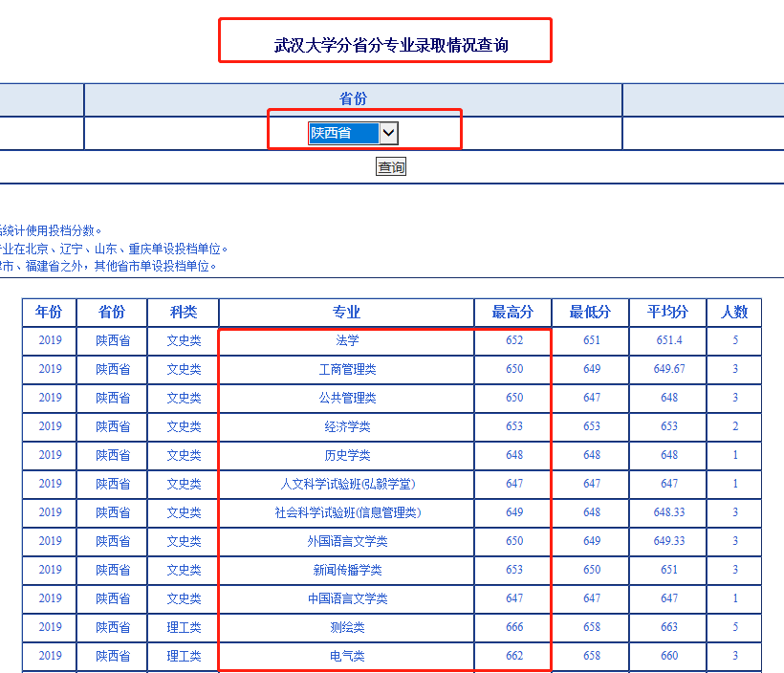Click the 省份 header above the dropdown
Viewport: 784px width, 673px height.
(353, 98)
